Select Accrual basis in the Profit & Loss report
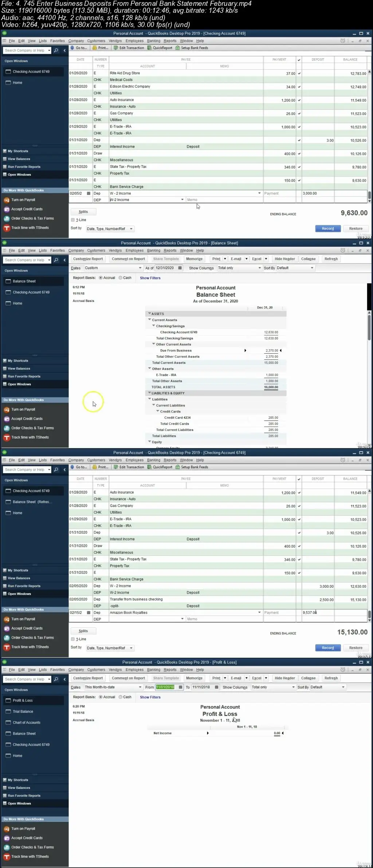This screenshot has width=373, height=868. tap(101, 697)
